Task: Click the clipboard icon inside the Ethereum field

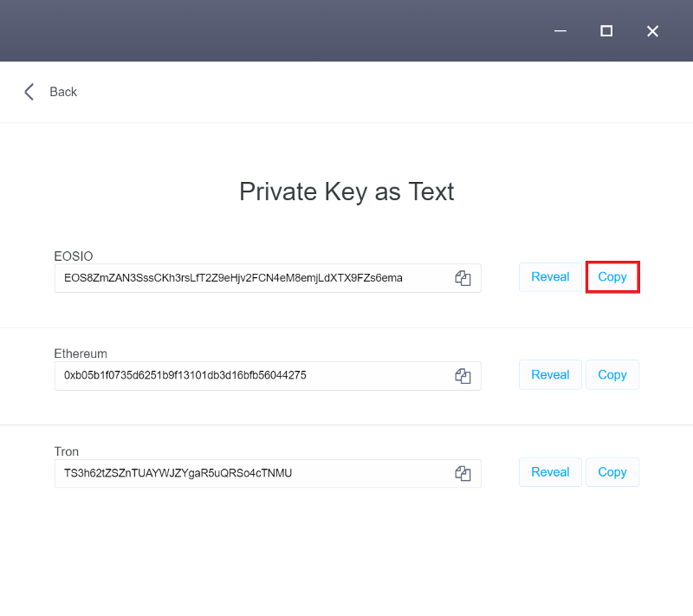Action: [x=463, y=376]
